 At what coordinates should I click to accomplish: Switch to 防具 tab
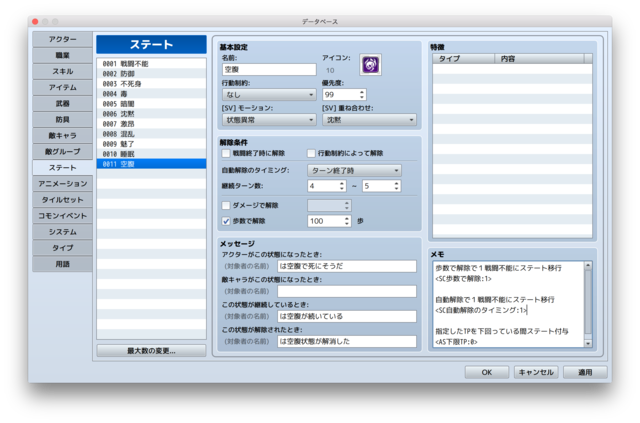(x=62, y=120)
